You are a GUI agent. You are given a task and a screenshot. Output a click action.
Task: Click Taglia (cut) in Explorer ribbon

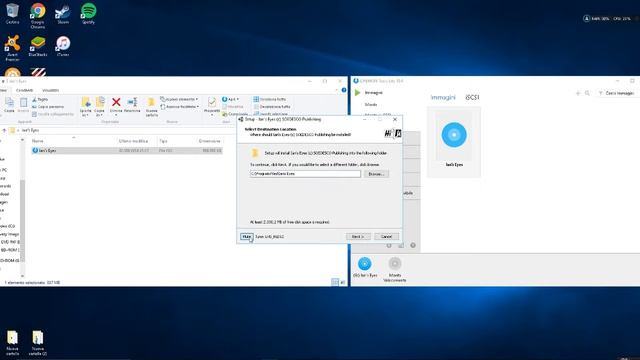(x=40, y=99)
